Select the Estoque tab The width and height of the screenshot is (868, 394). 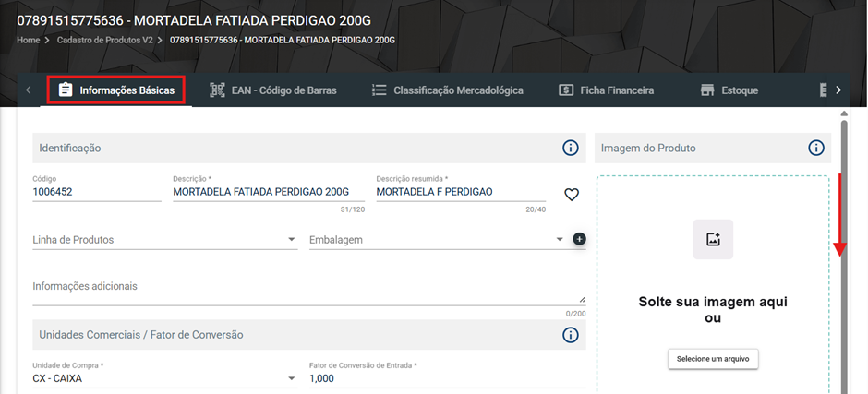[x=729, y=90]
